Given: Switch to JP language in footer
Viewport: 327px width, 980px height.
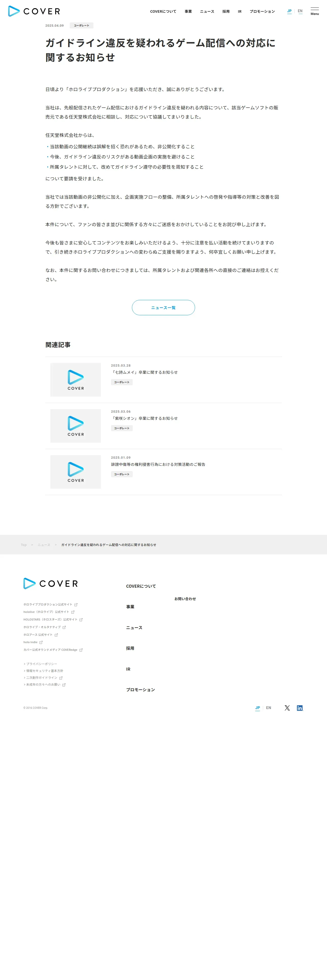Looking at the screenshot, I should pyautogui.click(x=257, y=708).
